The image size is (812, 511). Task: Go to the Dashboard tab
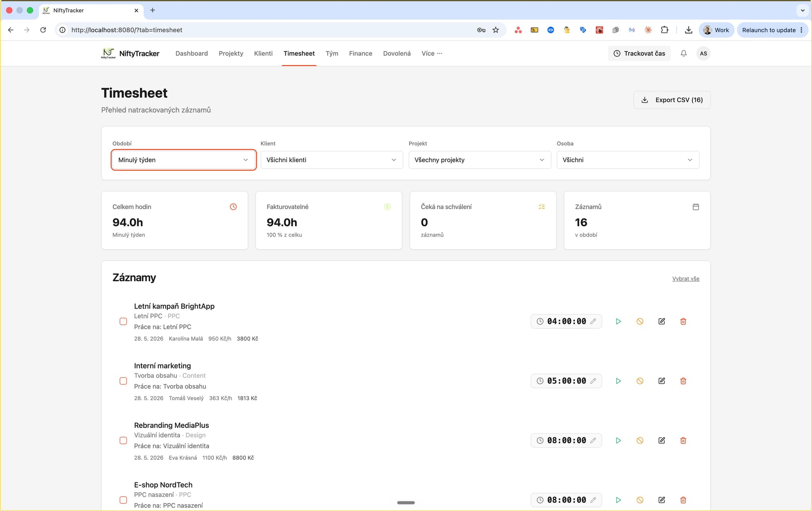pyautogui.click(x=192, y=54)
